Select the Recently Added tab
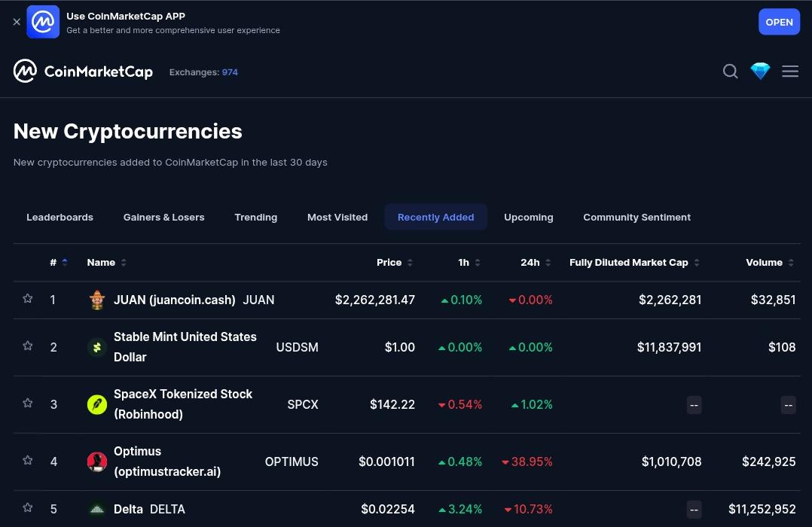 pos(435,217)
